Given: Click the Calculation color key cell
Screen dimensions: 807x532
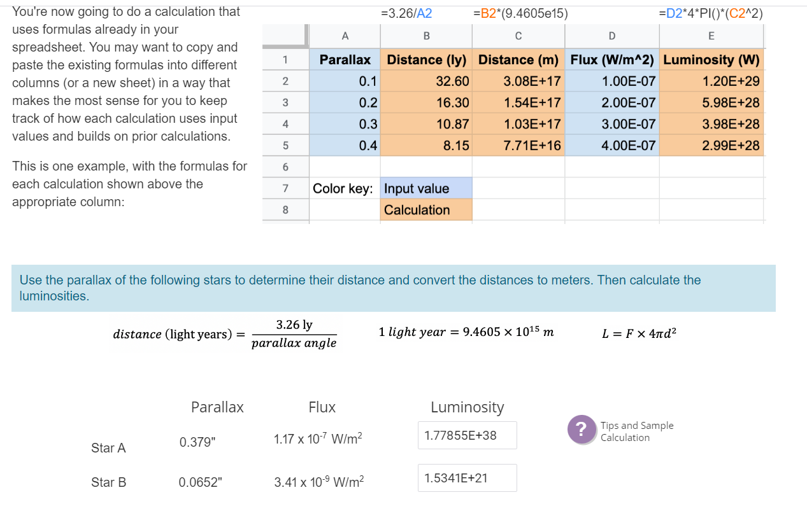Looking at the screenshot, I should click(425, 209).
